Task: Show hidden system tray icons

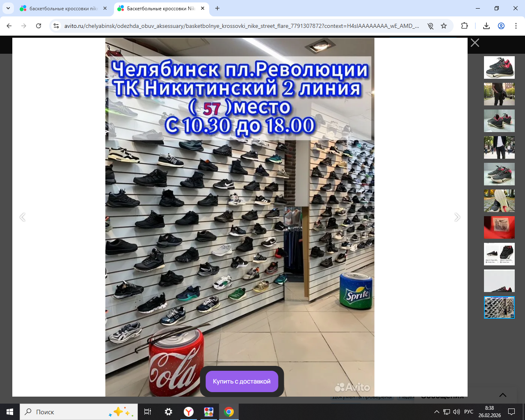Action: click(x=437, y=412)
